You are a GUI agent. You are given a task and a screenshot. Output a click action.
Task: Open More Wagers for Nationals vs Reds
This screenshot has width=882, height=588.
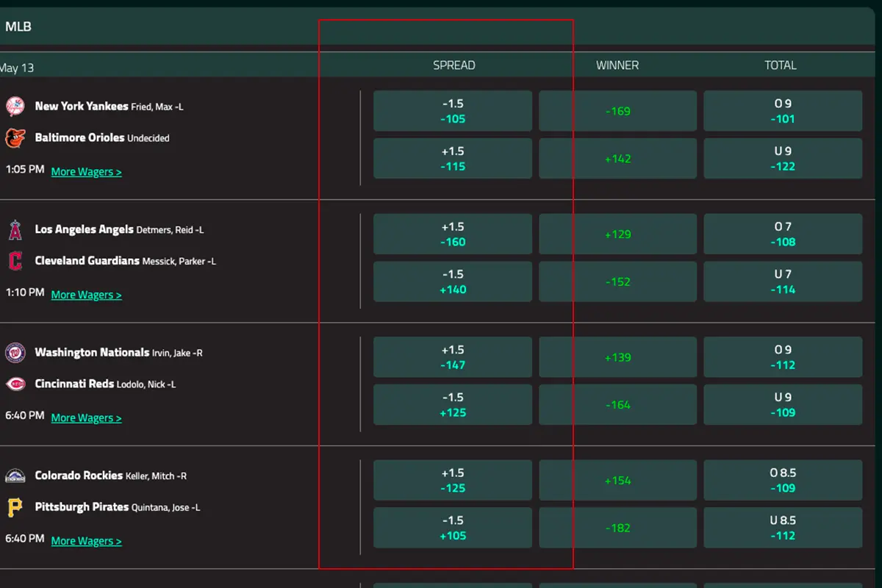[86, 417]
